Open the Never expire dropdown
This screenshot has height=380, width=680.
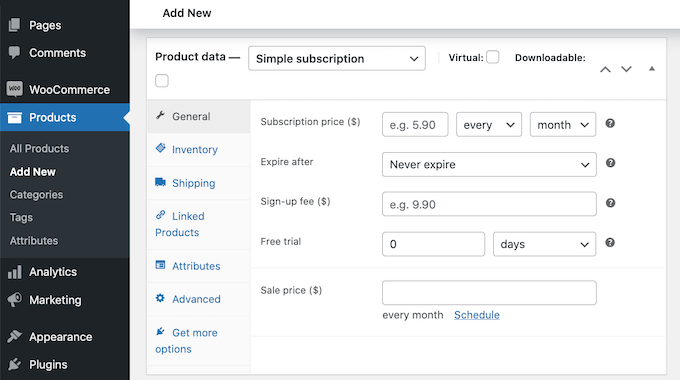tap(489, 164)
